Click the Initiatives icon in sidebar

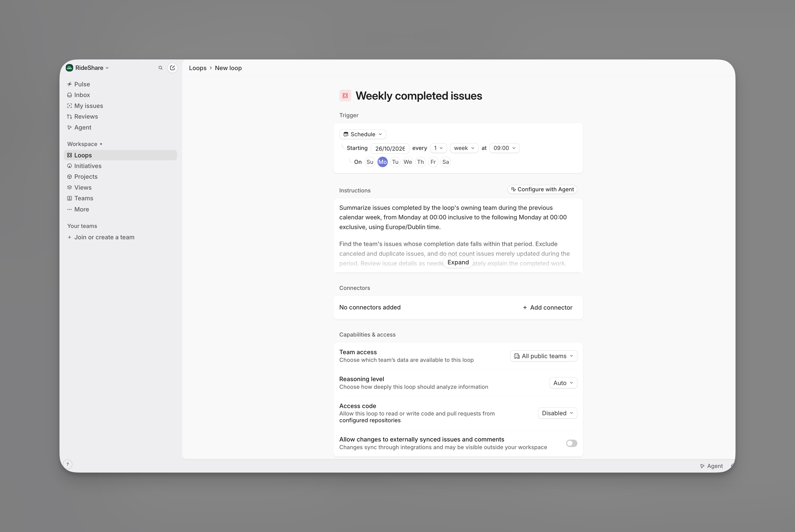point(70,166)
